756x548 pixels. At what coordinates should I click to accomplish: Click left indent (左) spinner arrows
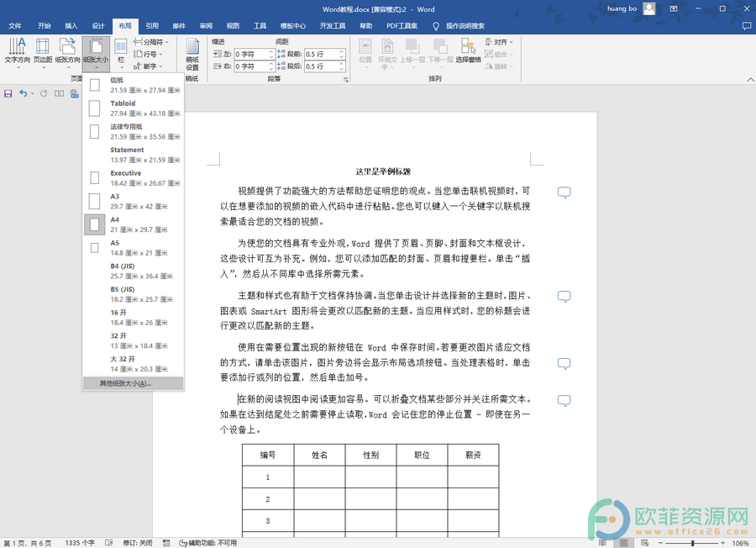click(271, 54)
